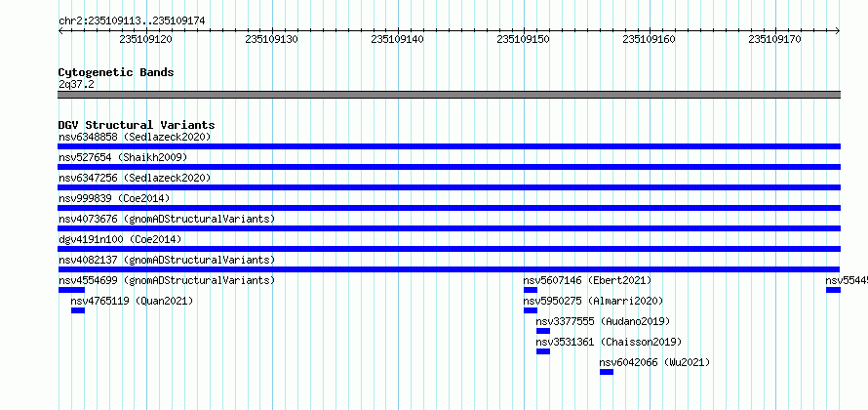Open nsv6347256 (Sedlazeck2020) variant label

click(x=135, y=178)
